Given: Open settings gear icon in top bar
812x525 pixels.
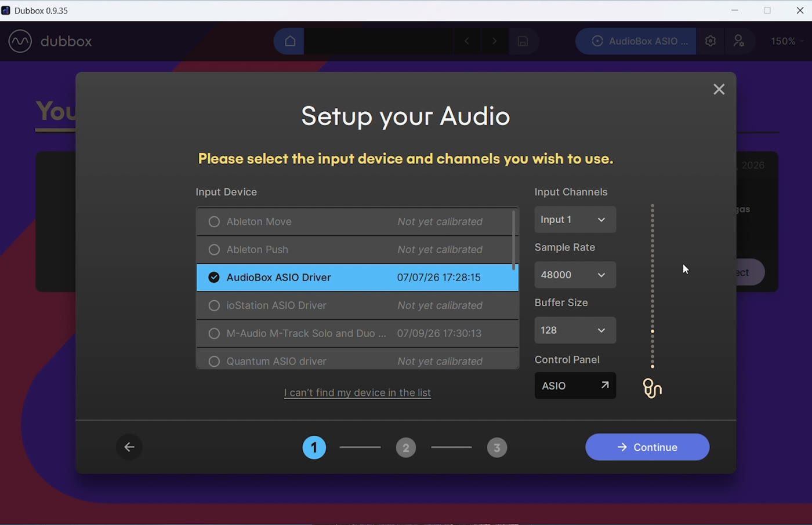Looking at the screenshot, I should pyautogui.click(x=710, y=41).
